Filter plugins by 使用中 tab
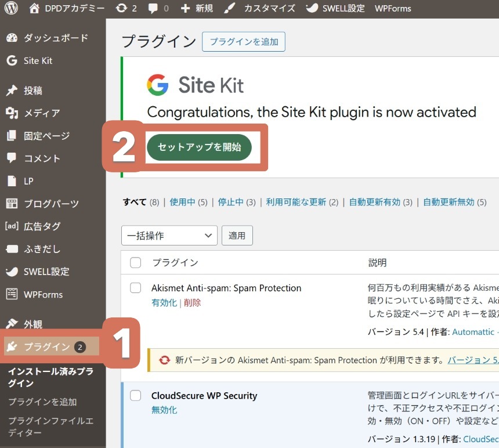499x448 pixels. (x=182, y=202)
